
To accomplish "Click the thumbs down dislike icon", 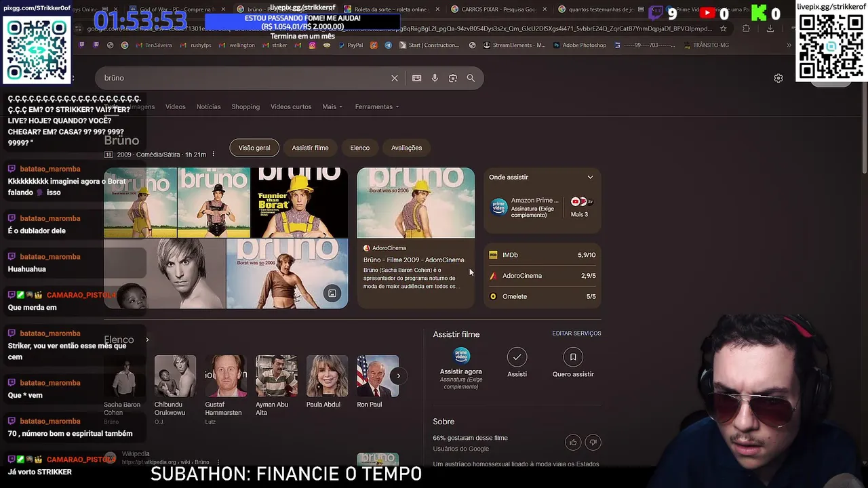I will point(593,443).
